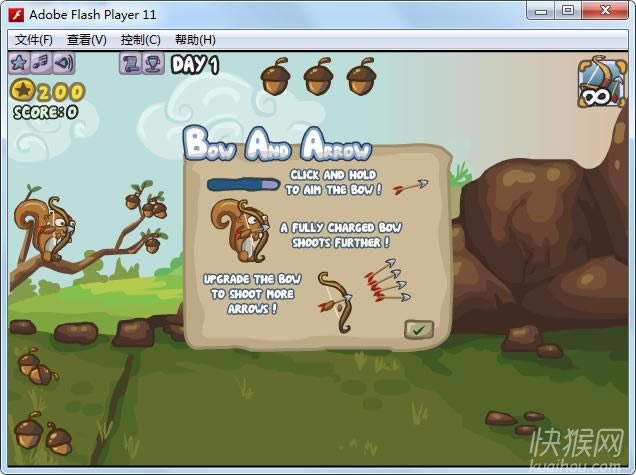The image size is (636, 475).
Task: Click the gold star coin icon
Action: coord(22,92)
